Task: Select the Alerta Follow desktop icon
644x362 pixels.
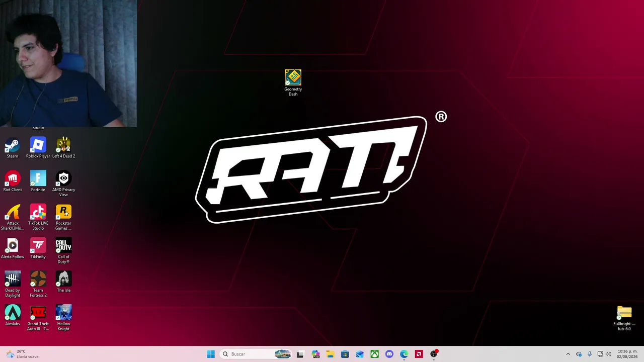Action: [x=12, y=249]
